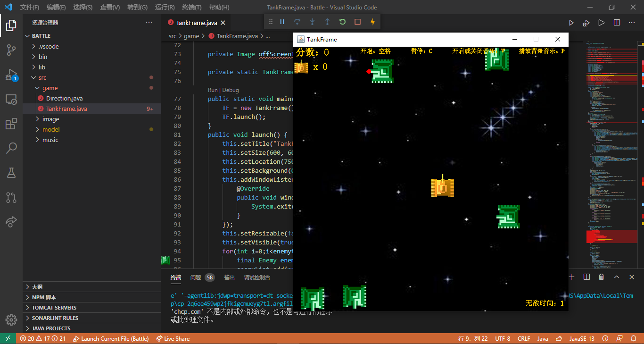644x344 pixels.
Task: Collapse the game folder
Action: [92, 88]
